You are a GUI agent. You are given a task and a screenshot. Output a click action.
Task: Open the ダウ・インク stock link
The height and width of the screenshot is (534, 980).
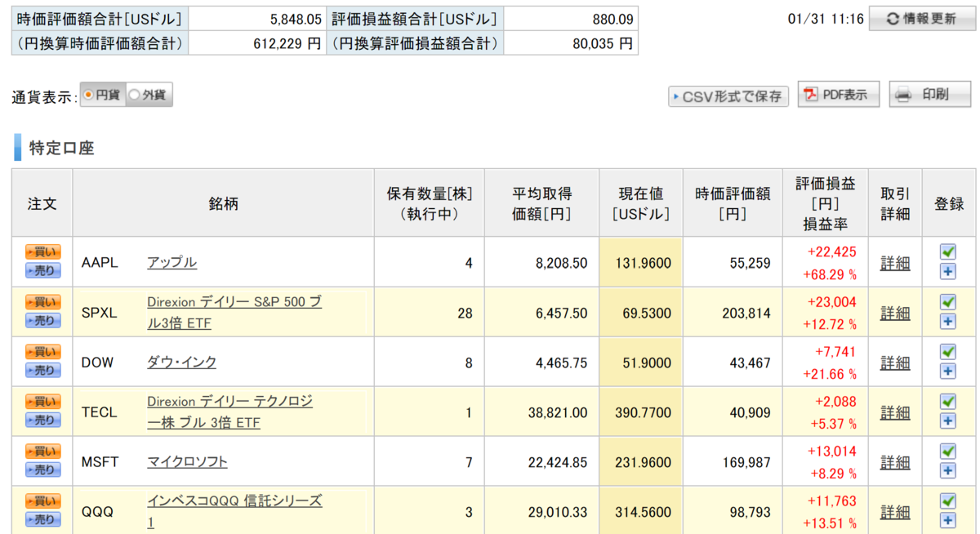(x=181, y=362)
